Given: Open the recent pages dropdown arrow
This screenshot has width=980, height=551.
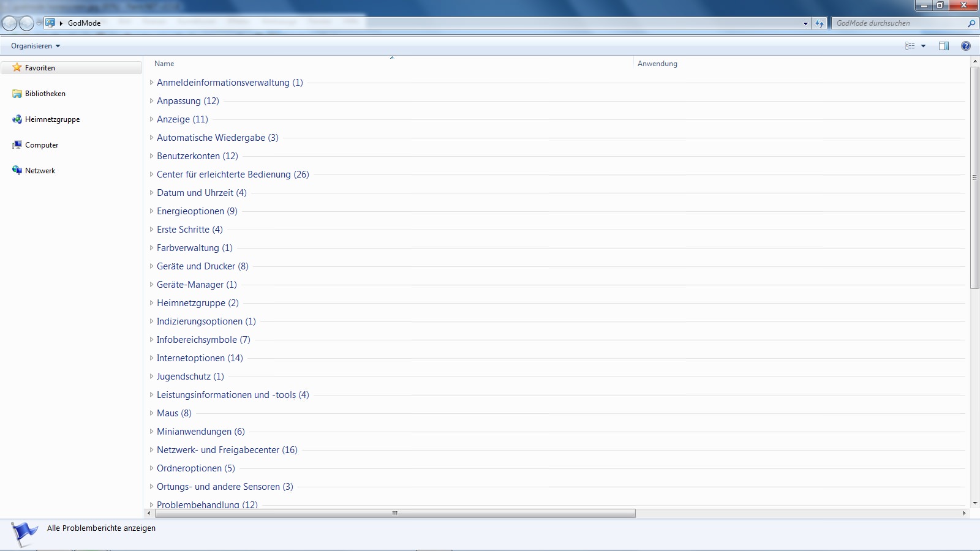Looking at the screenshot, I should coord(39,23).
